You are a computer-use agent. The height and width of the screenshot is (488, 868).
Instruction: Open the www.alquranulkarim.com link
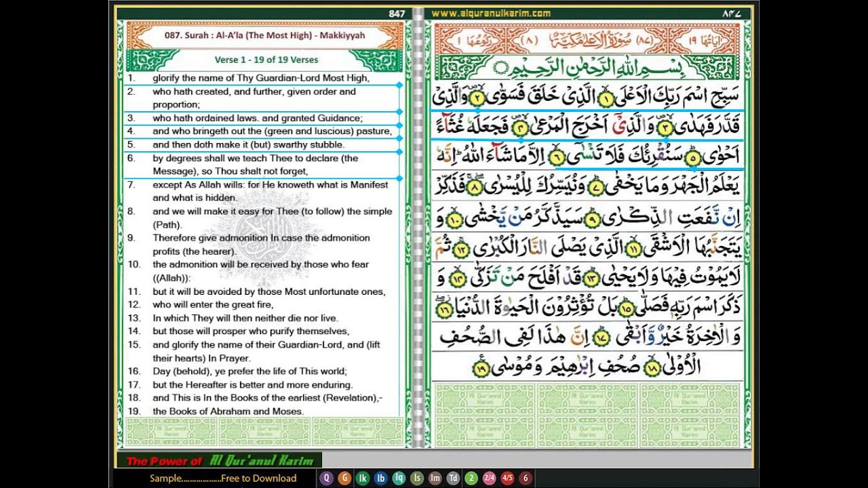[x=491, y=13]
